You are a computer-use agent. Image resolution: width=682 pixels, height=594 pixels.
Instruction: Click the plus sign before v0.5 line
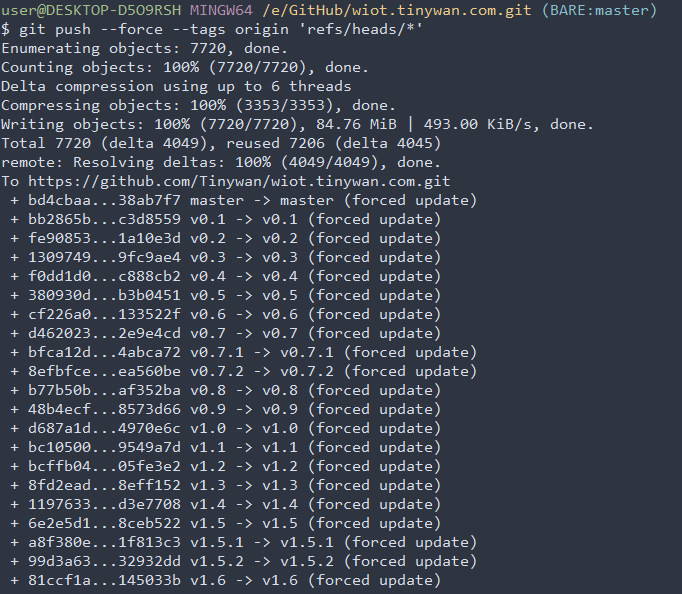pos(15,296)
